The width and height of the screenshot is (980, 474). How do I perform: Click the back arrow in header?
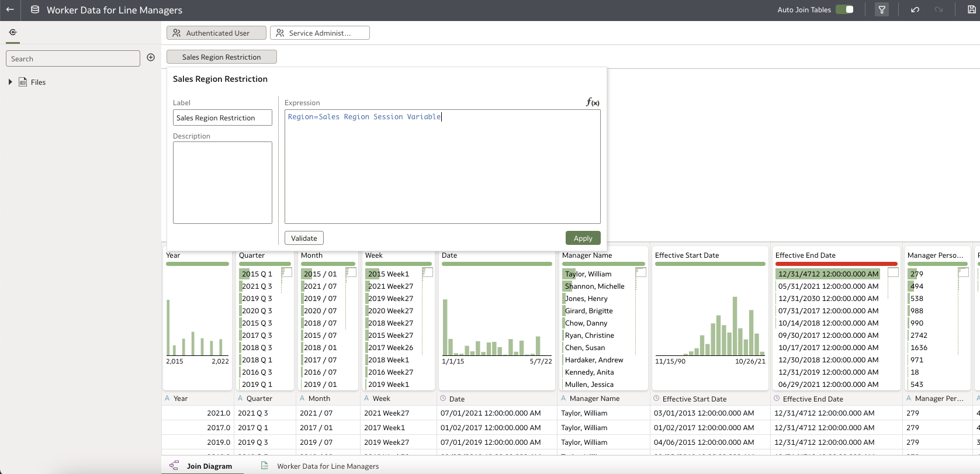click(10, 10)
